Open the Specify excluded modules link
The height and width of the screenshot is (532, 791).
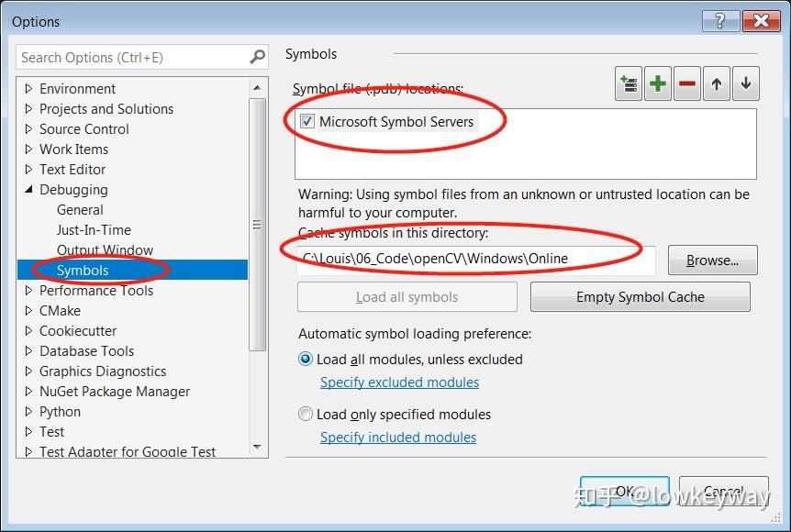pos(399,382)
